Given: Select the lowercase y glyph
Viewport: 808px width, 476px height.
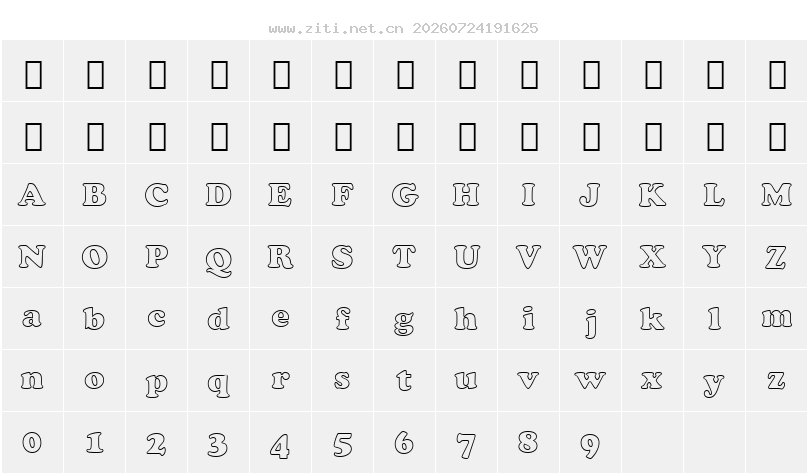Looking at the screenshot, I should pos(714,384).
